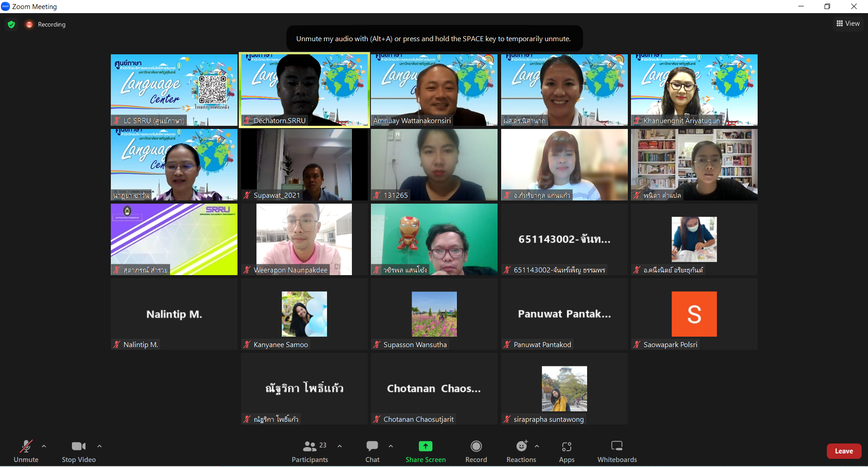This screenshot has height=467, width=868.
Task: Open the Chat panel
Action: click(x=372, y=451)
